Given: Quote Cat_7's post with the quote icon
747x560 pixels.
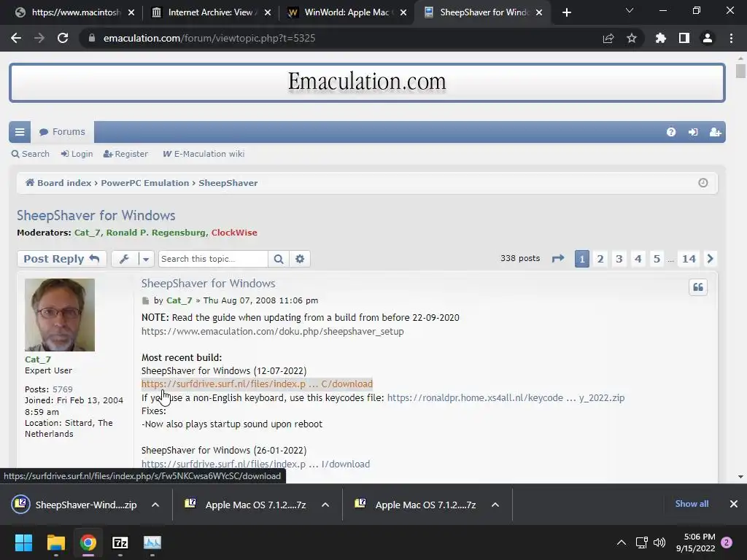Looking at the screenshot, I should tap(698, 287).
